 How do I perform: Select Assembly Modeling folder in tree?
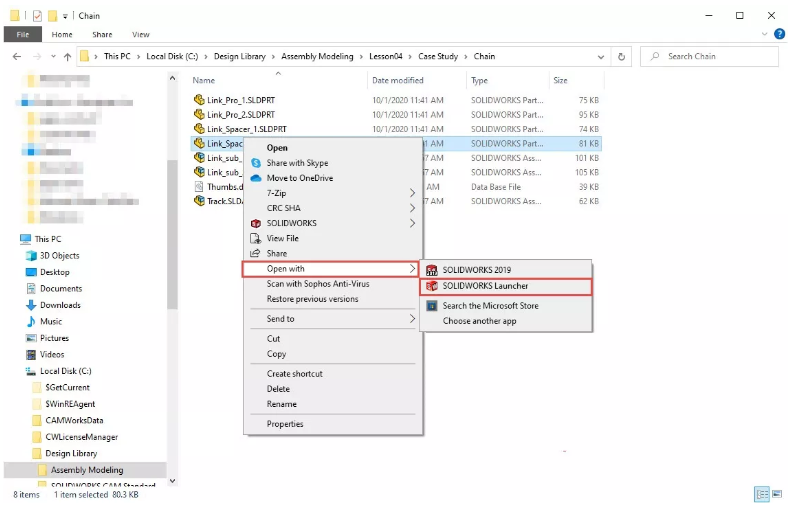85,470
